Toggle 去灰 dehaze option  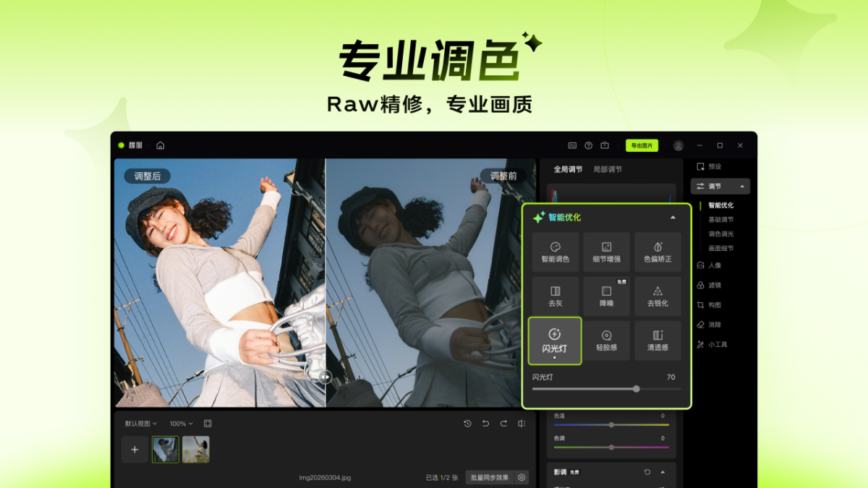tap(556, 296)
